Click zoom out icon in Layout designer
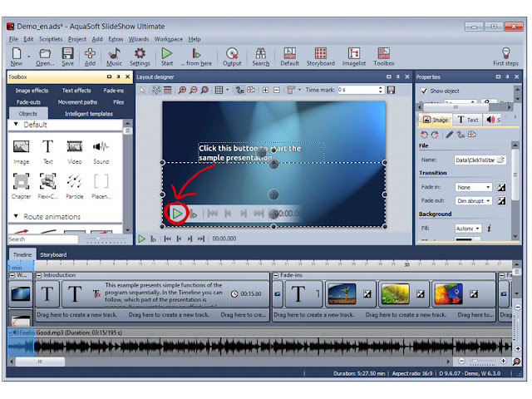Image resolution: width=532 pixels, height=399 pixels. click(x=194, y=90)
